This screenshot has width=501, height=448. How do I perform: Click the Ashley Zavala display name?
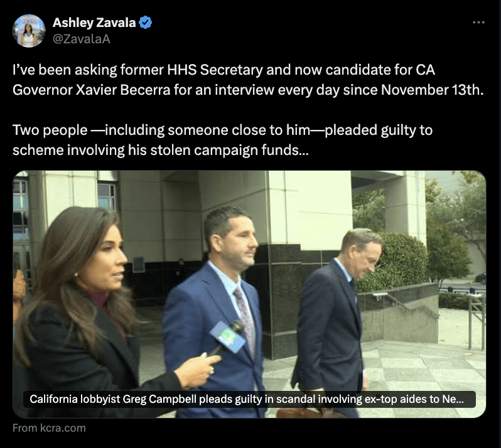tap(94, 23)
